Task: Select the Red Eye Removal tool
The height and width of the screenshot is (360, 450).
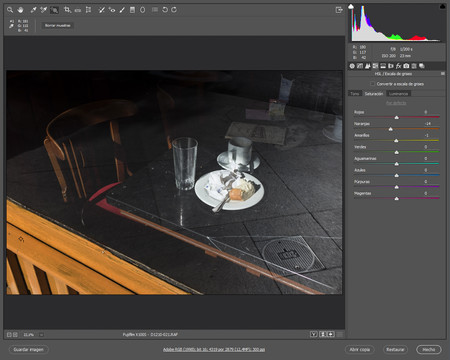Action: pos(112,10)
